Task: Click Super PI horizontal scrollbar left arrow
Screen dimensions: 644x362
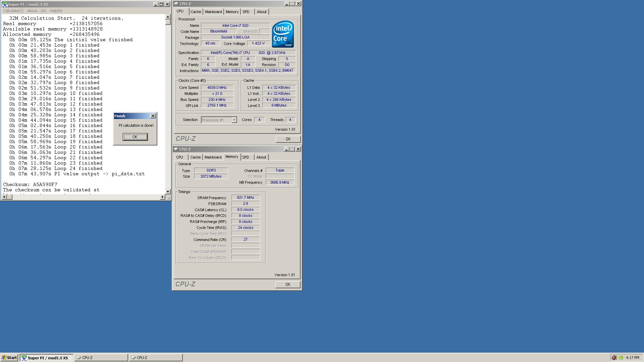Action: 3,197
